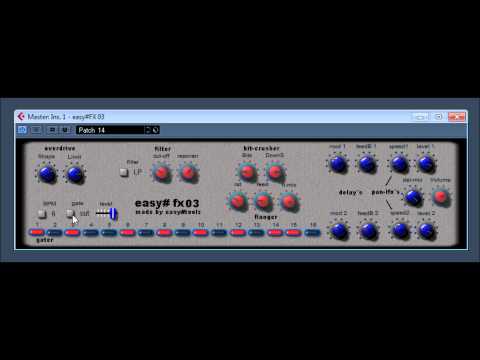Click the filter resonance red knob
Screen dimensions: 480x360
click(x=188, y=173)
